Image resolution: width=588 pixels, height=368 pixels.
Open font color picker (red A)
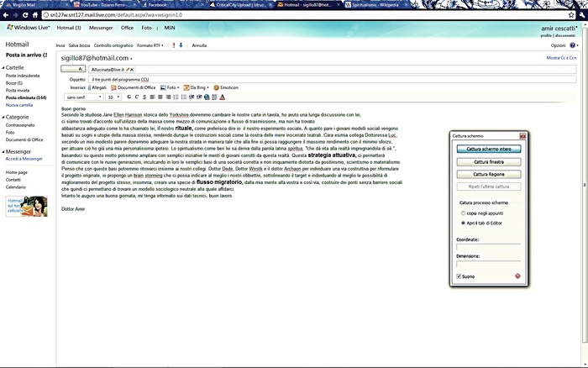222,97
